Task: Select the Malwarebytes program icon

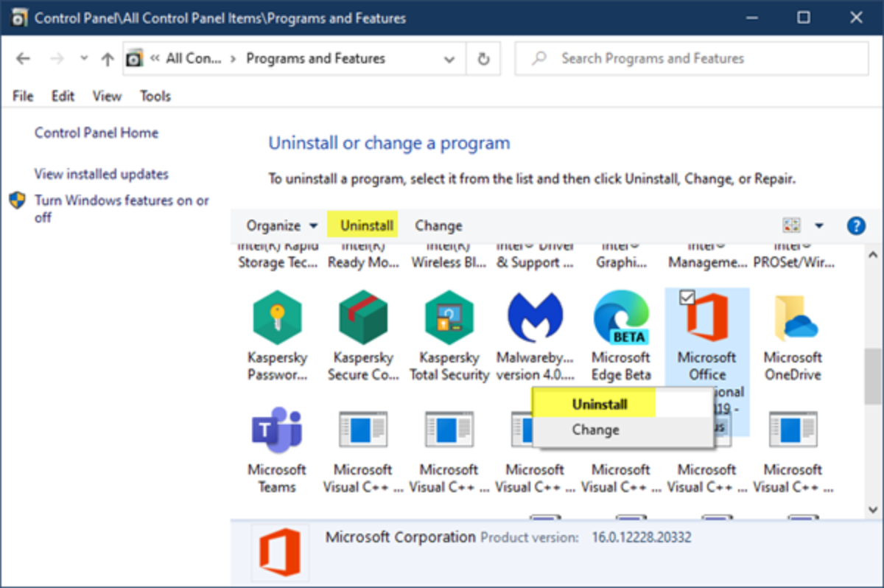Action: (535, 318)
